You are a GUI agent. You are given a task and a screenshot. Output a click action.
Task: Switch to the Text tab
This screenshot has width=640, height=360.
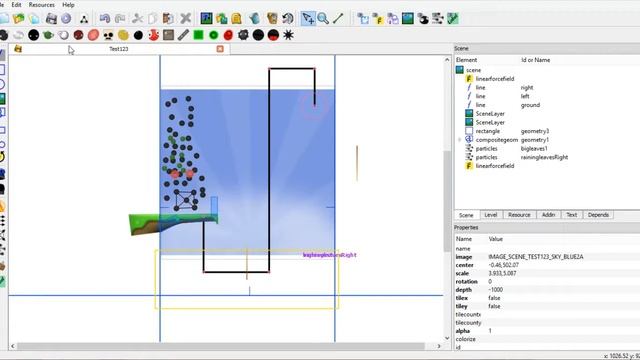click(571, 215)
